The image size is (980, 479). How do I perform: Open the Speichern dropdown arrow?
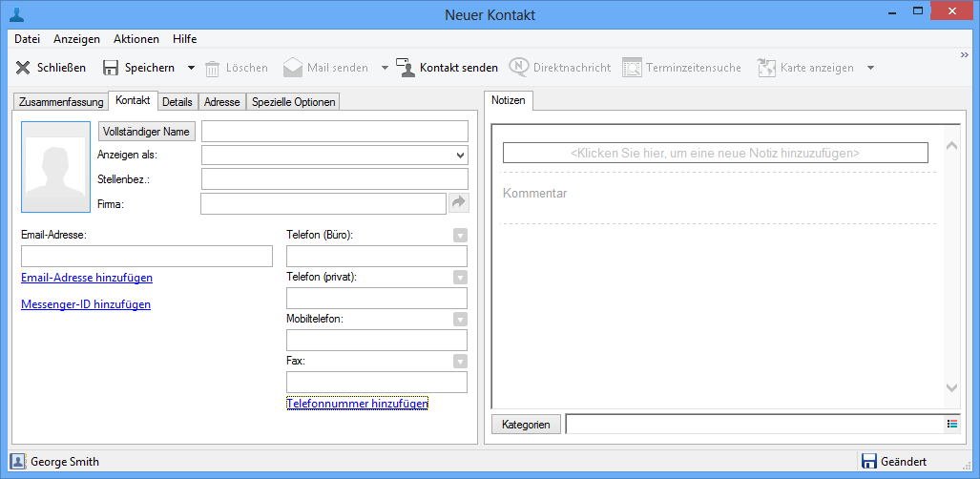pos(191,68)
